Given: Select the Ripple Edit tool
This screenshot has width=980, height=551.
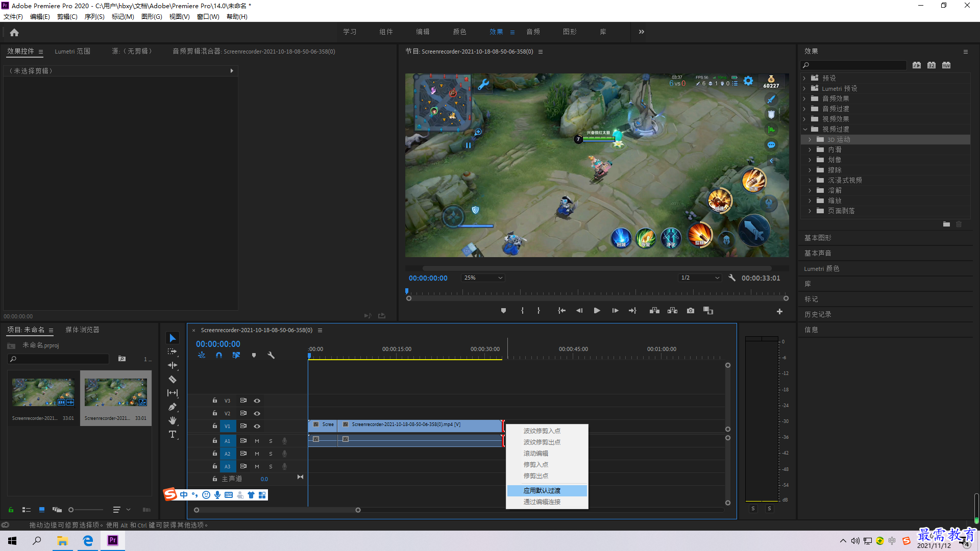Looking at the screenshot, I should tap(173, 365).
